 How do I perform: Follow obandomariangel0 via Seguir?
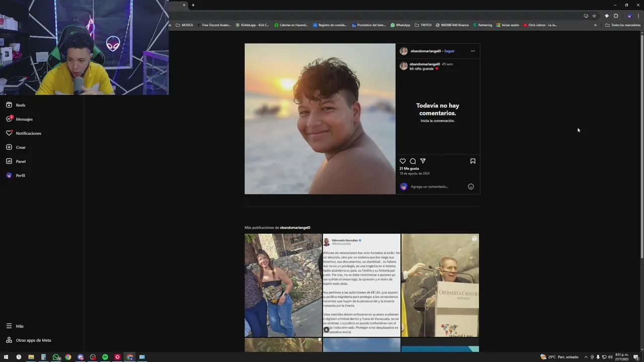tap(449, 51)
